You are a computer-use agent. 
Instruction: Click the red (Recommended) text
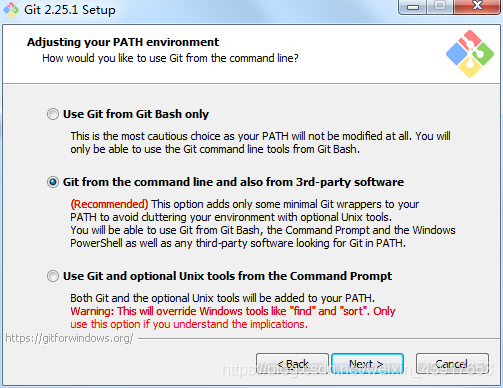point(109,204)
